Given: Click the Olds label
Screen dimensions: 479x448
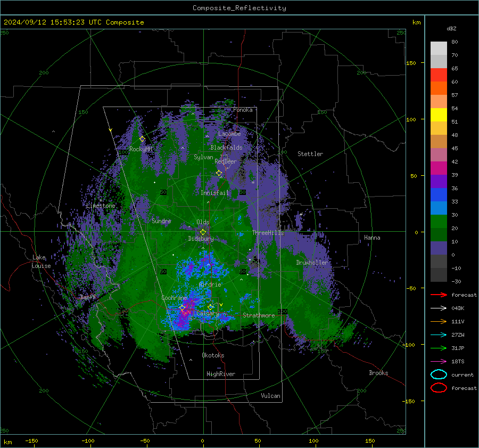Looking at the screenshot, I should click(203, 222).
